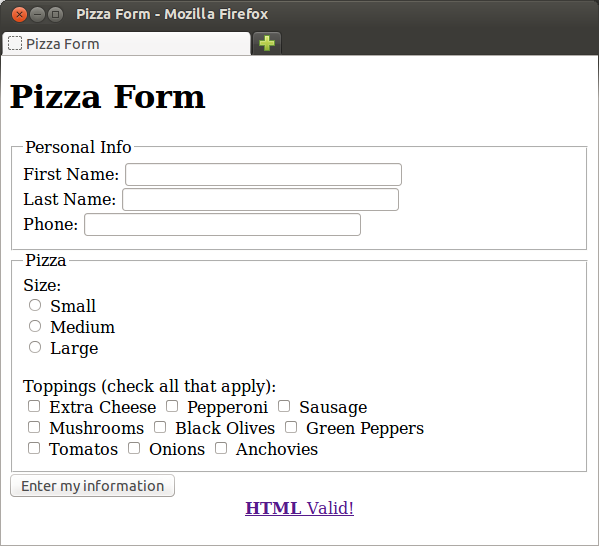The image size is (599, 546).
Task: Tick the Mushrooms checkbox
Action: point(34,427)
